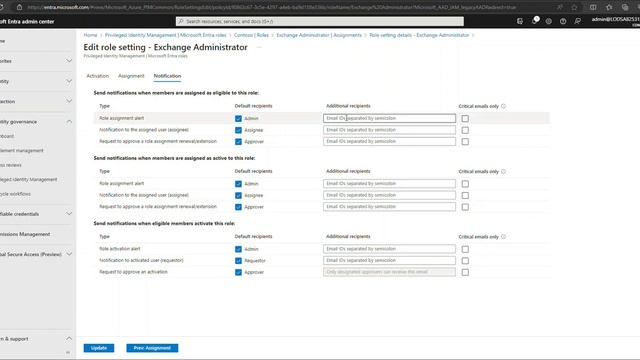Click the info icon beside Critical emails only, activation section
640x360 pixels.
pos(503,237)
